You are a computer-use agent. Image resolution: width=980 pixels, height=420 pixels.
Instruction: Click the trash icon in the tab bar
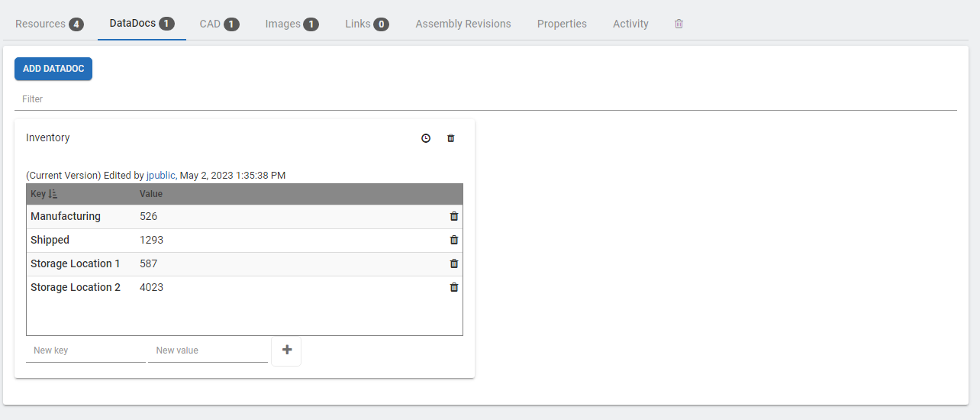tap(679, 24)
